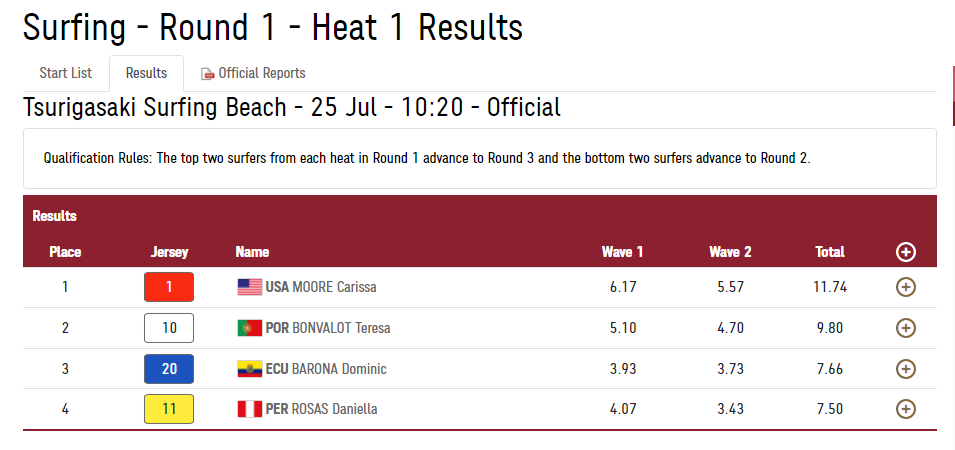Select the Results tab
The height and width of the screenshot is (450, 955).
point(146,73)
